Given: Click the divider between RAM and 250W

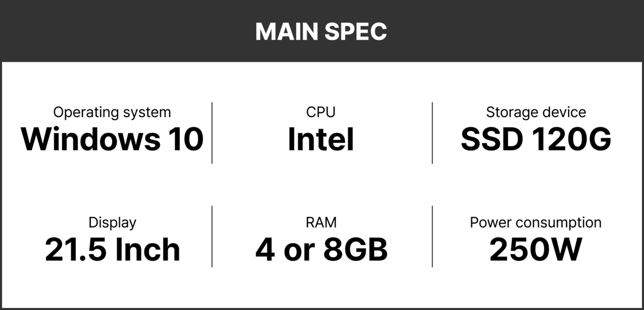Looking at the screenshot, I should [x=432, y=236].
